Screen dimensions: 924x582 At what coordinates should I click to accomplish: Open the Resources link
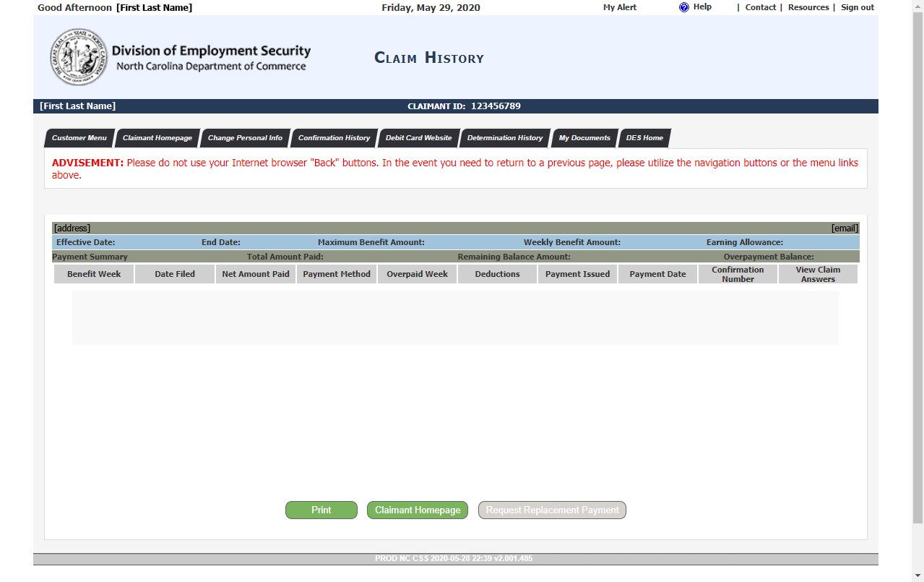click(x=808, y=8)
